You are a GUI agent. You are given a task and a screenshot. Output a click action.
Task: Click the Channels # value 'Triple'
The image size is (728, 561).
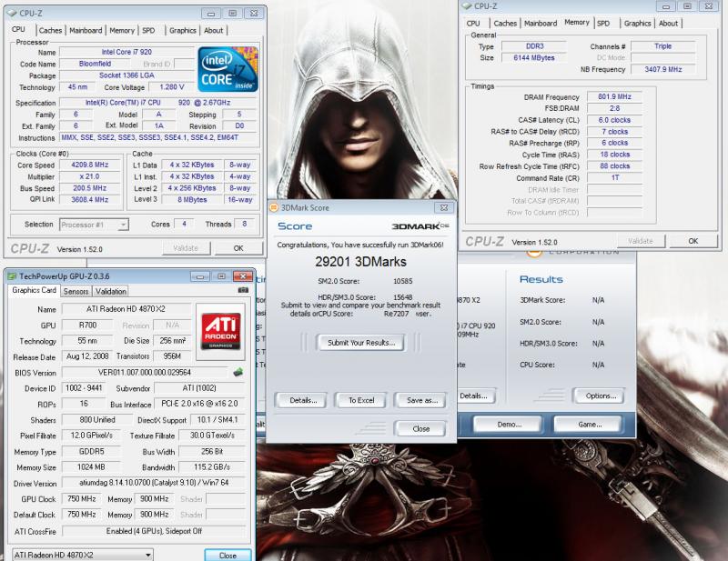click(x=663, y=46)
